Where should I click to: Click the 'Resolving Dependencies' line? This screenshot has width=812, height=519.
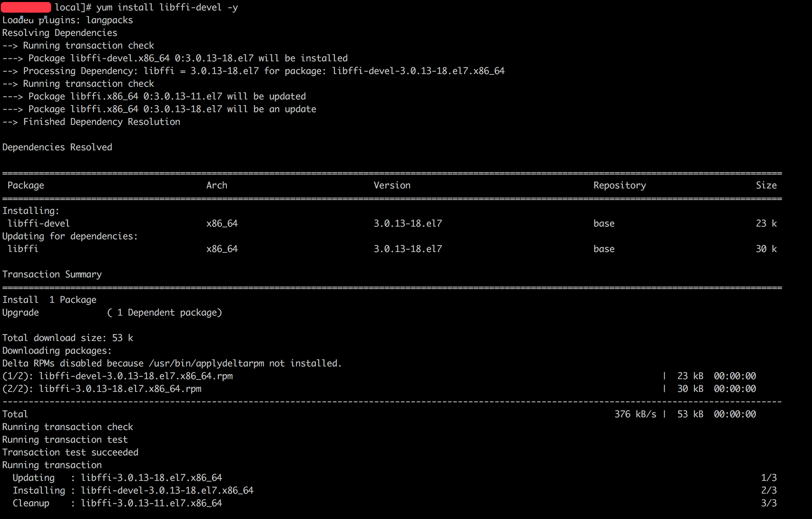pyautogui.click(x=60, y=33)
